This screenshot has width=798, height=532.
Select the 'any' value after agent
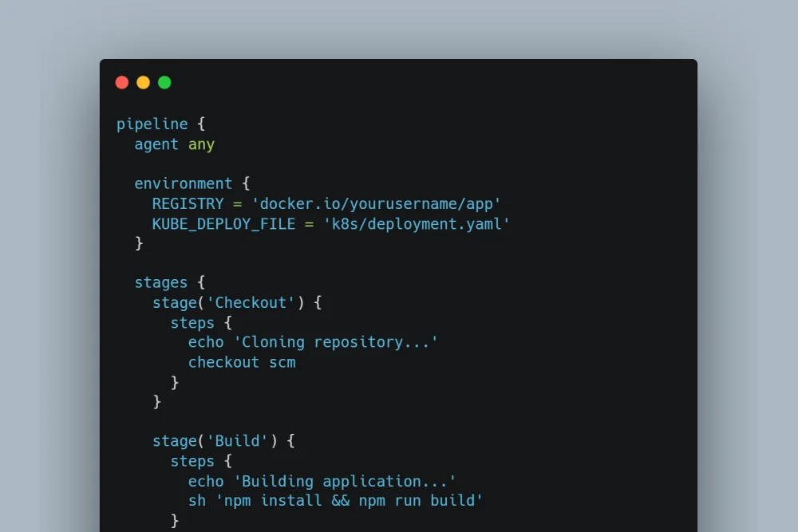(201, 144)
